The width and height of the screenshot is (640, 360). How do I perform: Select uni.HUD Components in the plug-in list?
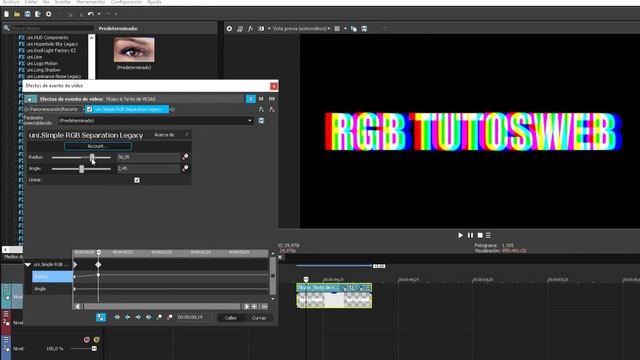(x=48, y=38)
